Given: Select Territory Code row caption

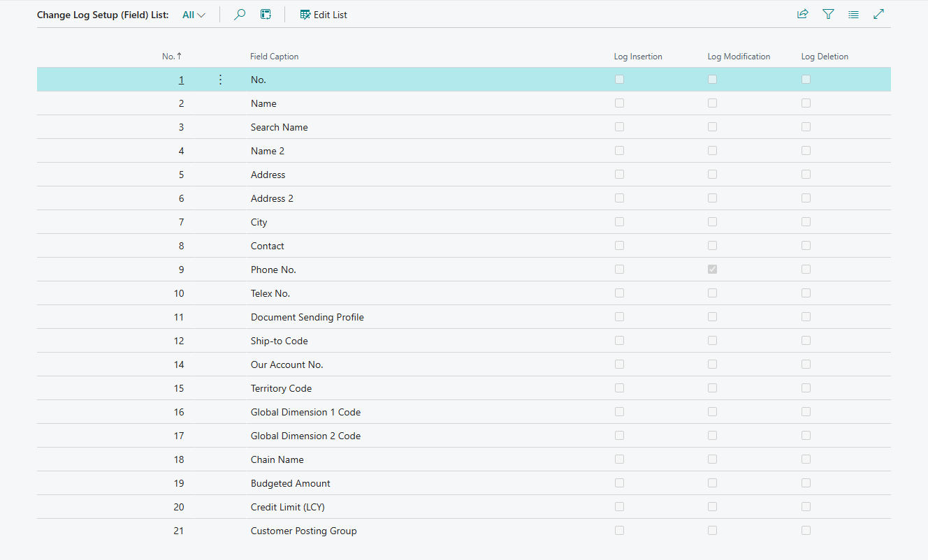Looking at the screenshot, I should [x=282, y=388].
